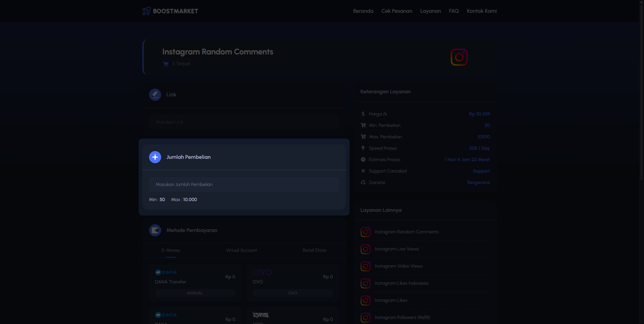Click the DANA logo on DANA Transfer card

tap(166, 272)
